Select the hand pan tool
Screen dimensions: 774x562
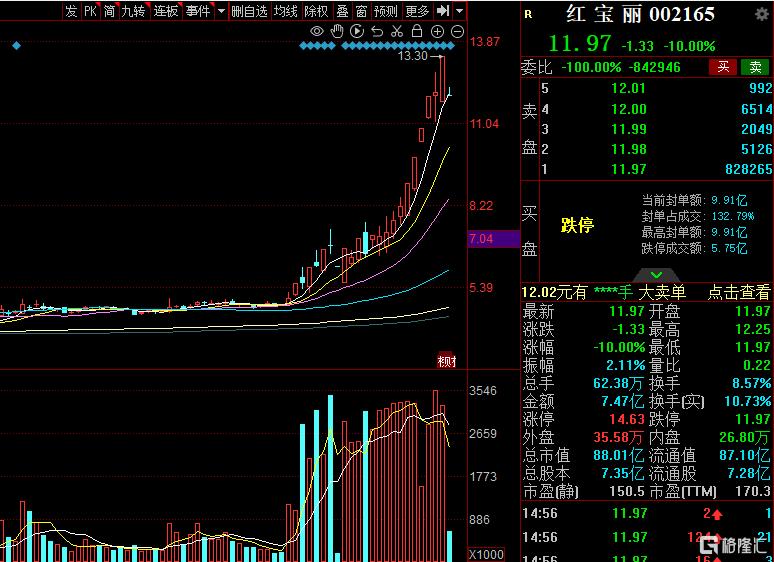[x=337, y=32]
